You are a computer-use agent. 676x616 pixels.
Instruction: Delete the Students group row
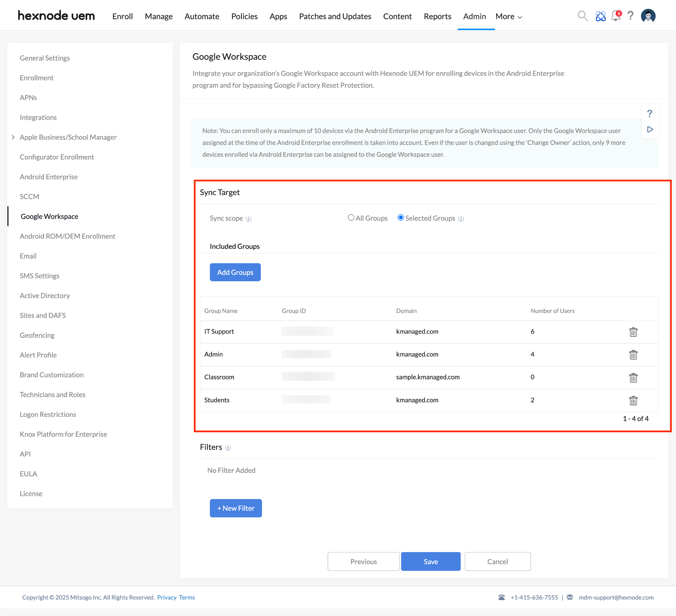coord(633,401)
